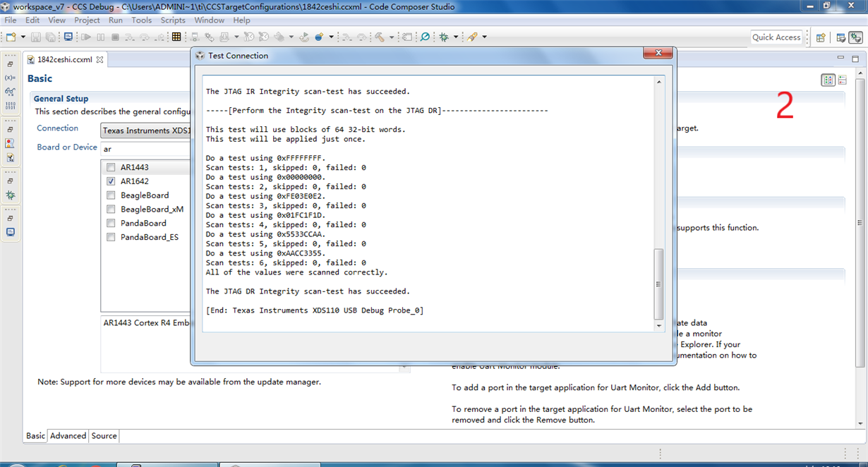Open the Help menu

[x=242, y=20]
